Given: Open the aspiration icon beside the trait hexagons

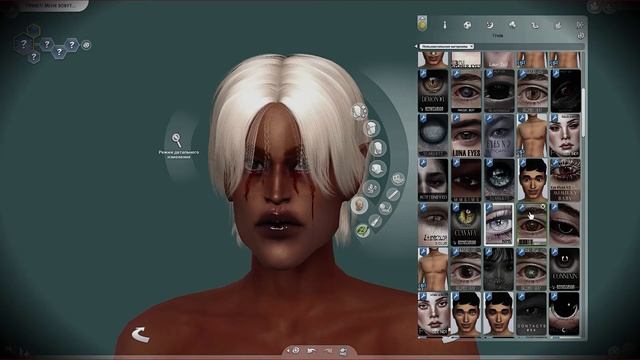Looking at the screenshot, I should pos(86,45).
